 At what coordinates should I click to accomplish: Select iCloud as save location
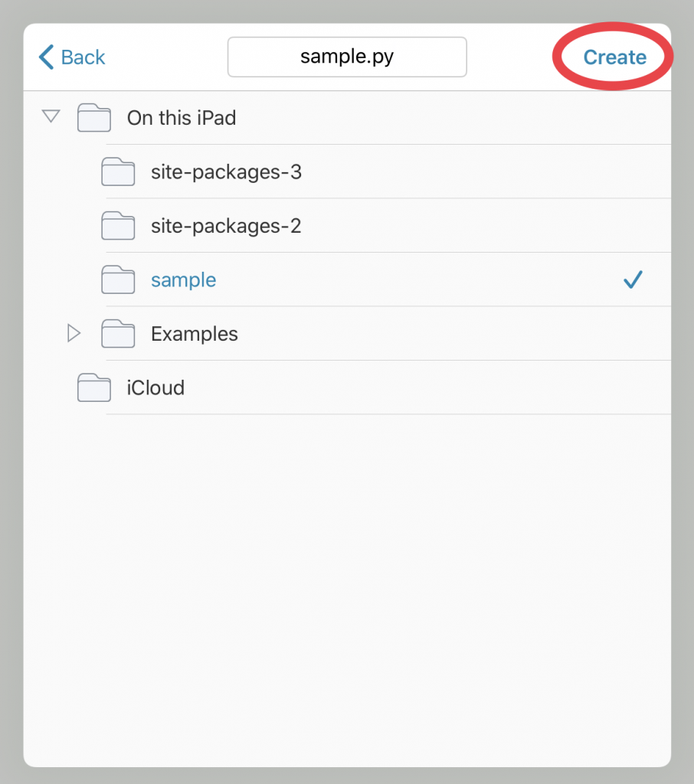(x=155, y=388)
